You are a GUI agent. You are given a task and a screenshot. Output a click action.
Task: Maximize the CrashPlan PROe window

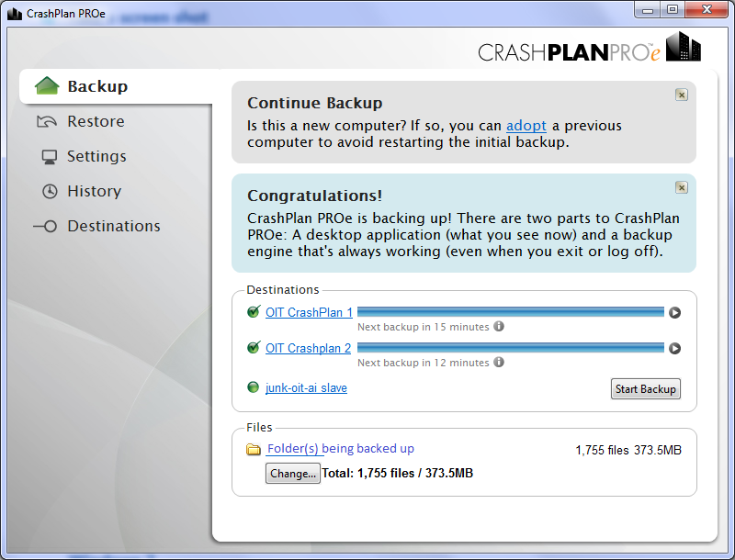[673, 9]
